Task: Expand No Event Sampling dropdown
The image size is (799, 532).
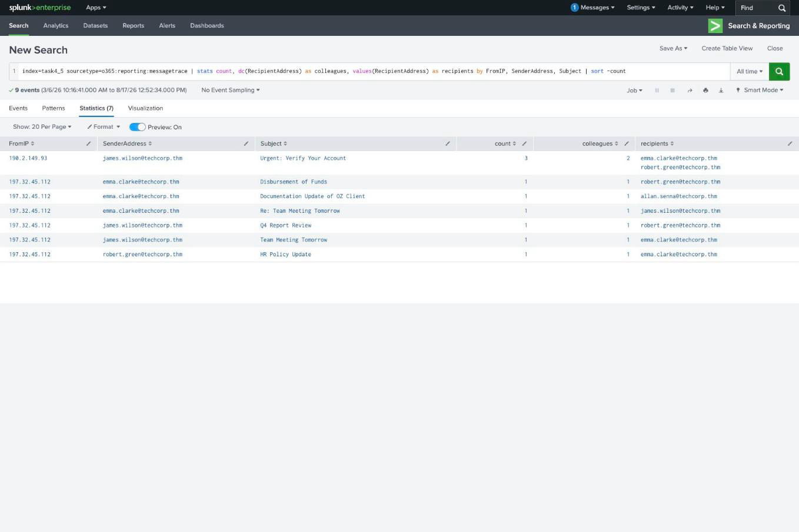Action: point(230,90)
